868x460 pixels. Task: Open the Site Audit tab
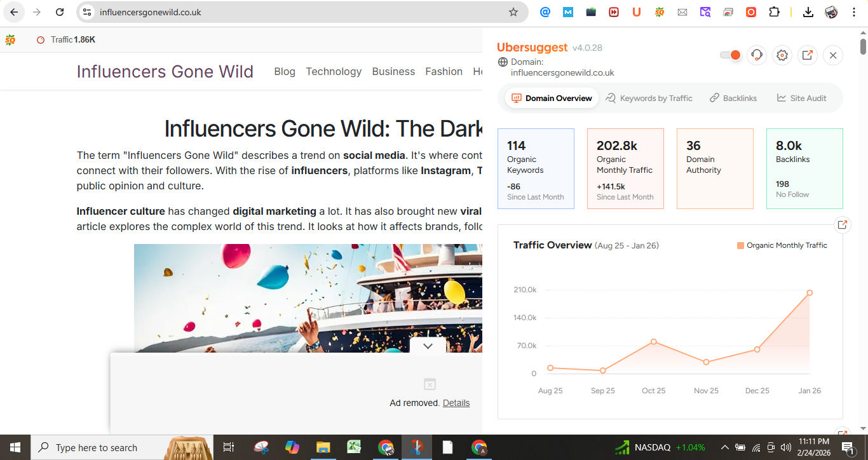click(x=802, y=98)
